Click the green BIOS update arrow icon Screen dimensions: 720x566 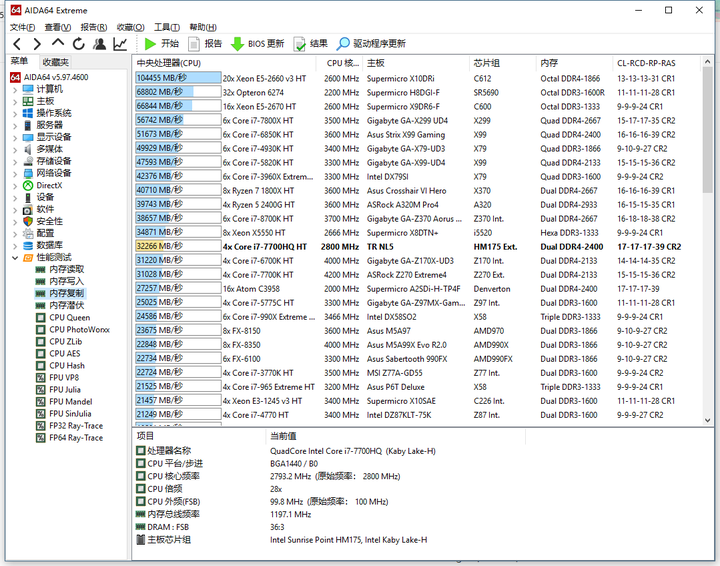237,44
